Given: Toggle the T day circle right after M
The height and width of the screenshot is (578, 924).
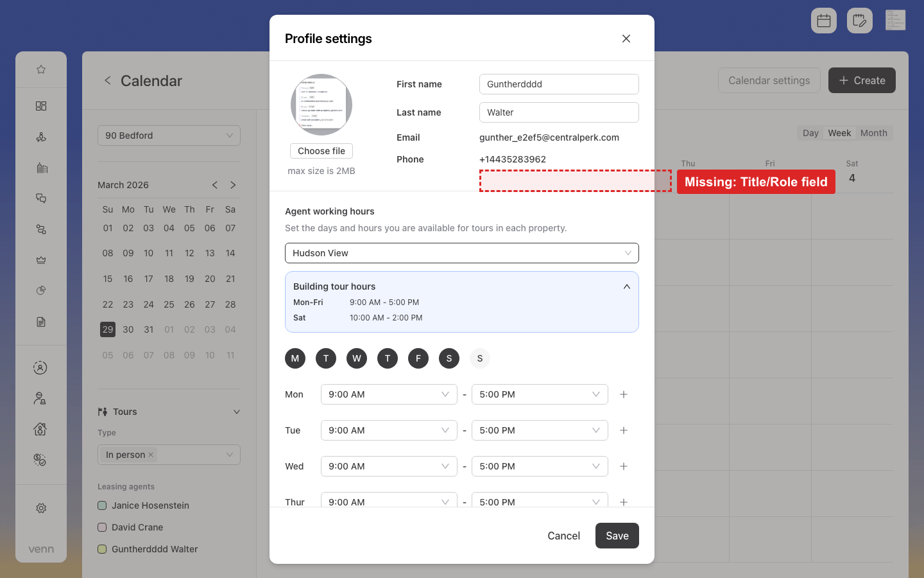Looking at the screenshot, I should point(326,358).
